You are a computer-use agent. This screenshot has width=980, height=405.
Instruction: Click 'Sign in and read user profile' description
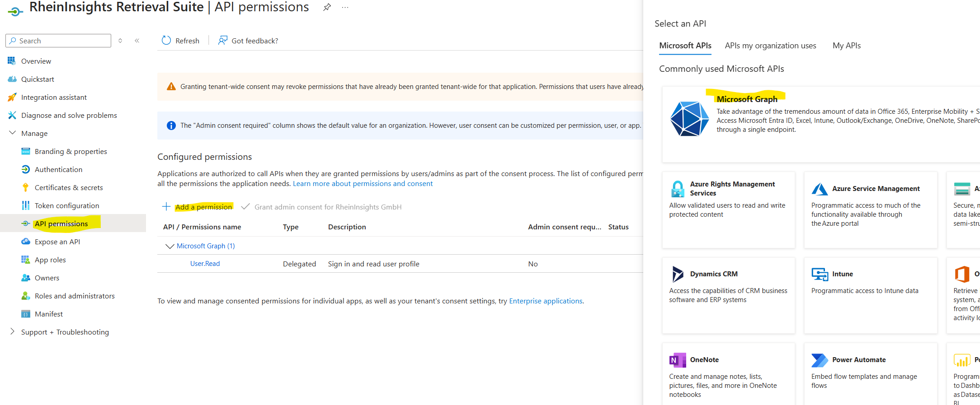point(373,264)
